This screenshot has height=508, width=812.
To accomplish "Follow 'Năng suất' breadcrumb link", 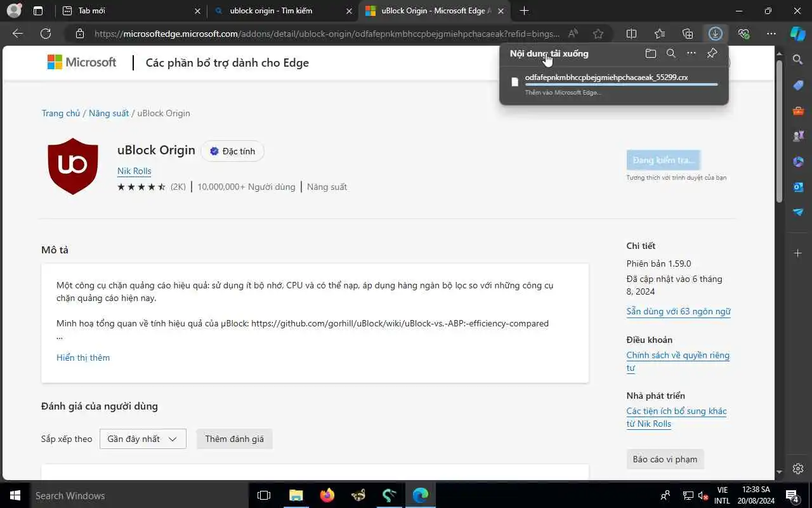I will click(x=108, y=113).
